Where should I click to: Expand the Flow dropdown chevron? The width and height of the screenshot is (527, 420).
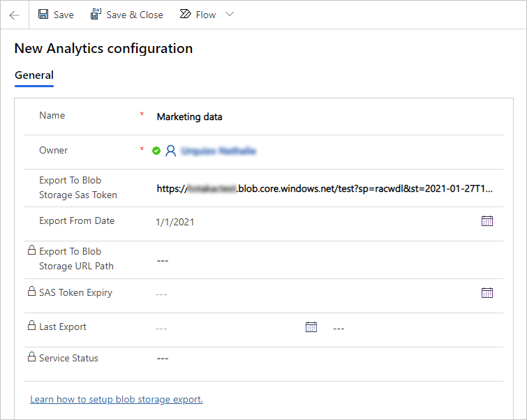[x=229, y=15]
